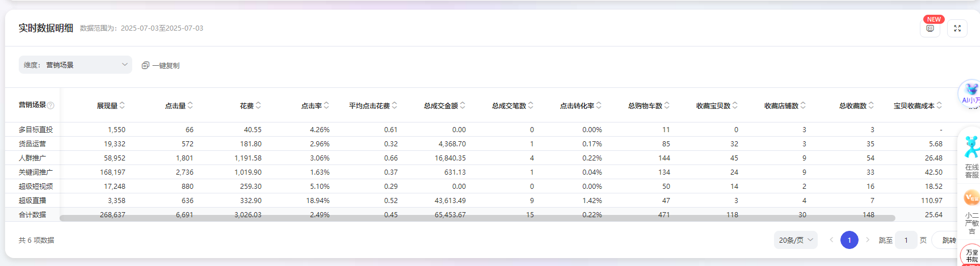Screen dimensions: 980x266
Task: Open the 万堂书院 icon
Action: click(971, 255)
